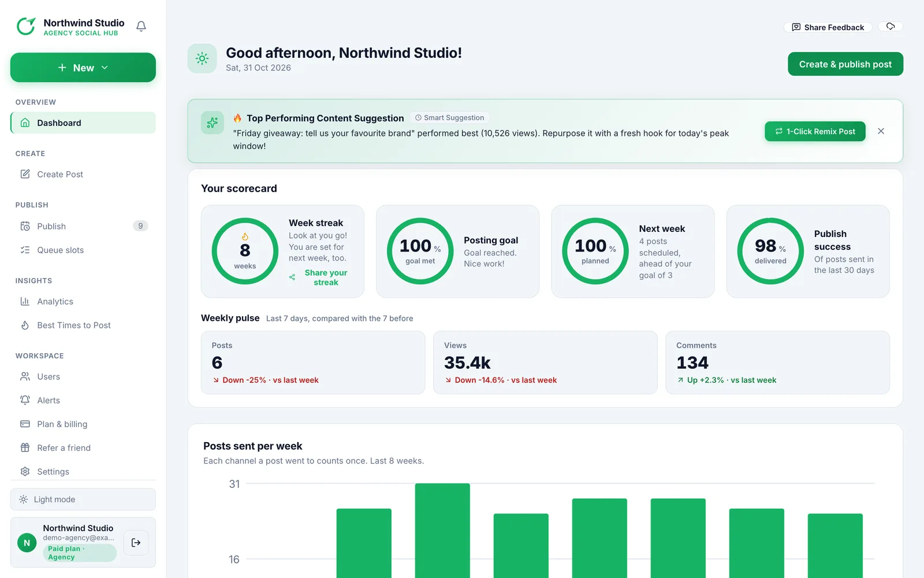Screen dimensions: 924x578
Task: Click "Top Performing Content Suggestion" title
Action: [325, 118]
